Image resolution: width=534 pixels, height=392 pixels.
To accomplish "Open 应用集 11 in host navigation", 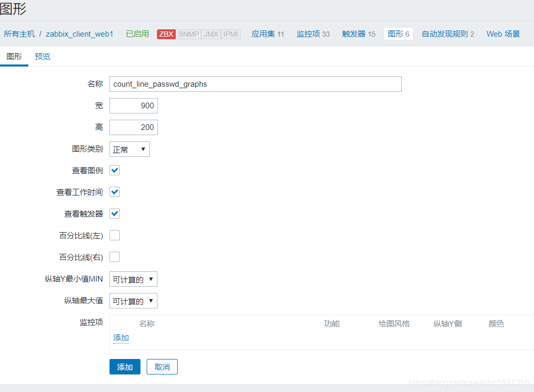I will 268,34.
